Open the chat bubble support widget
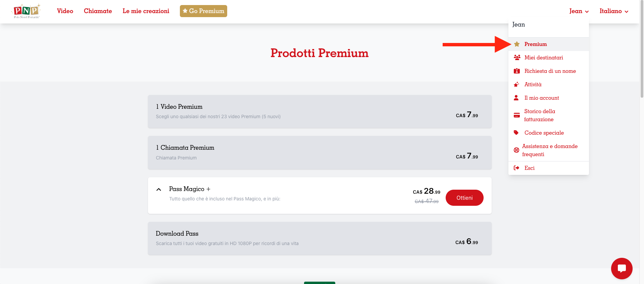644x284 pixels. 622,268
